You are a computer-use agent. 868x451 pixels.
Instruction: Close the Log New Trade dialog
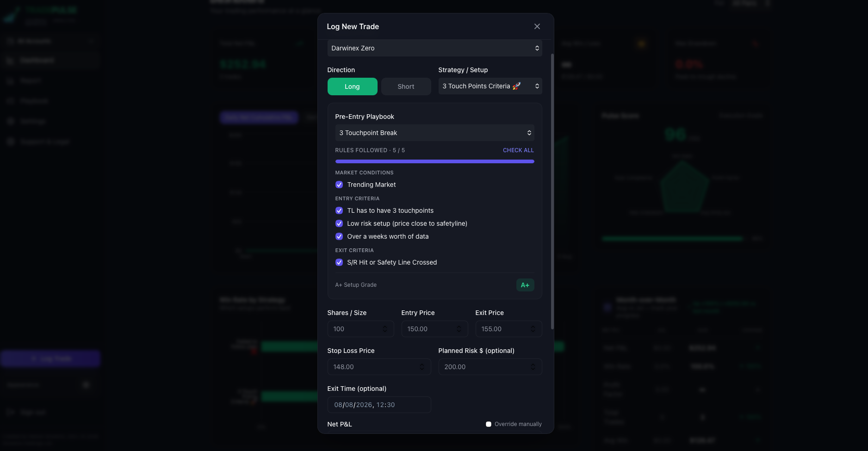(537, 26)
